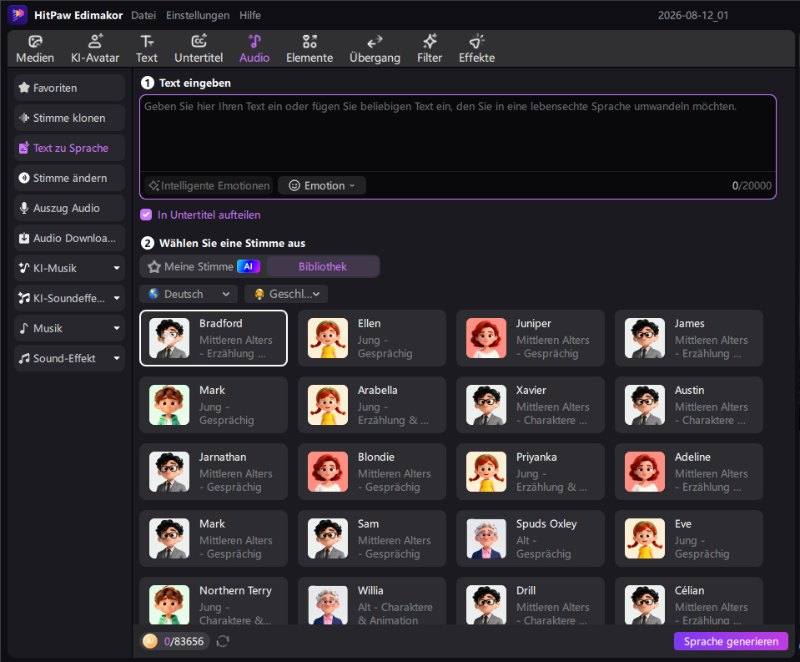Open the Übergang toolbar section
The width and height of the screenshot is (800, 662).
[x=374, y=49]
